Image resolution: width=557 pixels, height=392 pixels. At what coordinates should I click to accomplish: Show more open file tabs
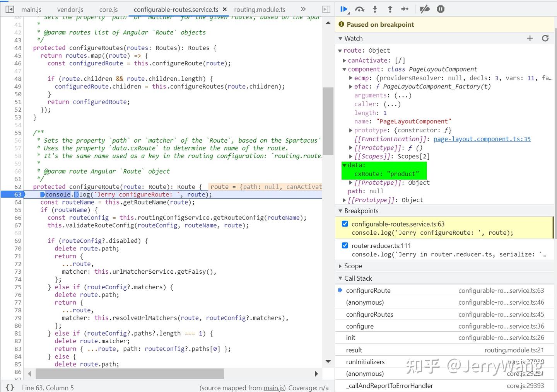click(x=303, y=9)
